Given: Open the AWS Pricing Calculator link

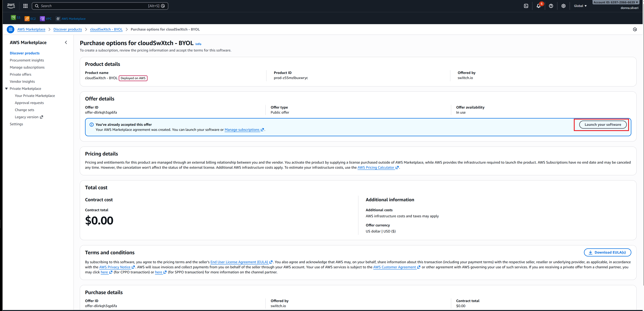Looking at the screenshot, I should (x=376, y=168).
